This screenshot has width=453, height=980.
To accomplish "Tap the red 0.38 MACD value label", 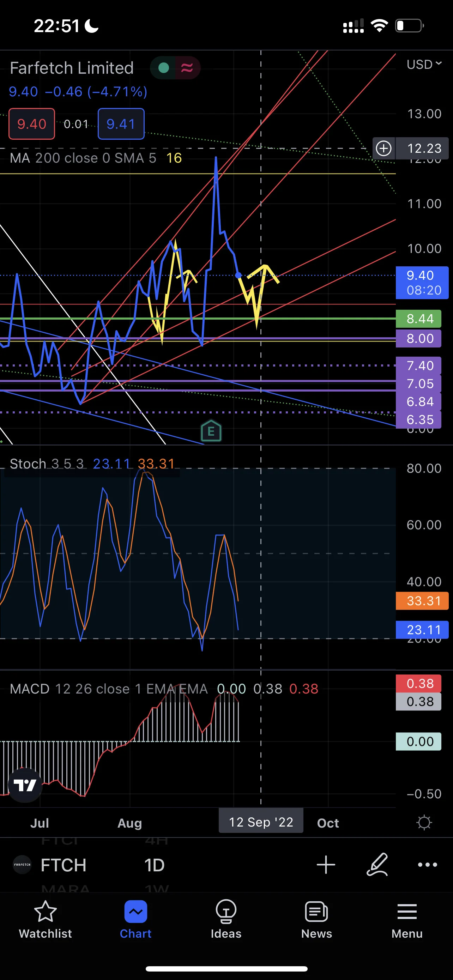I will click(419, 683).
